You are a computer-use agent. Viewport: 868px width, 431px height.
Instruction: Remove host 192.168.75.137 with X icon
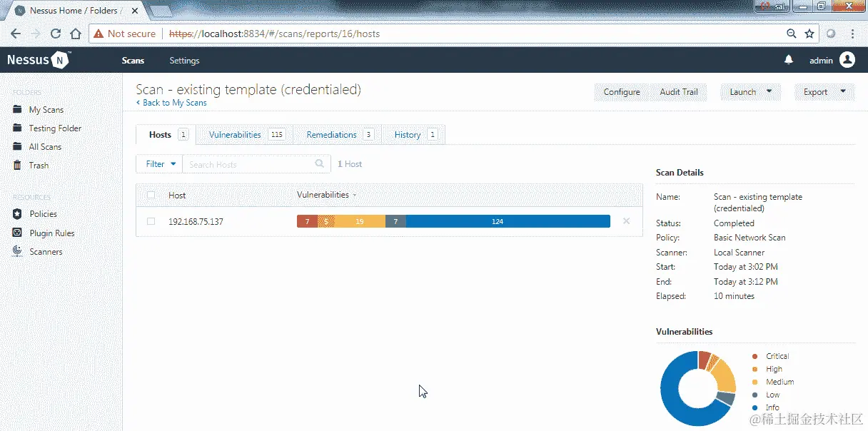626,221
